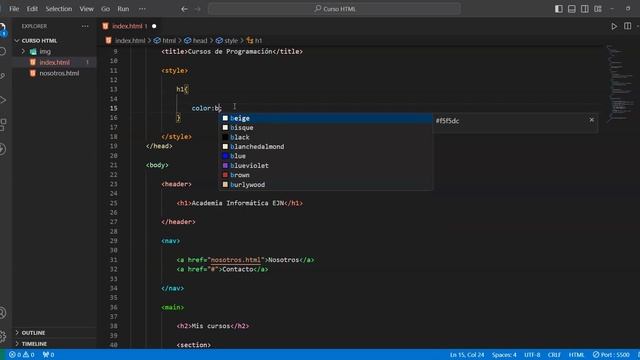Choose blueviolet from the suggestions
This screenshot has width=640, height=360.
[326, 166]
